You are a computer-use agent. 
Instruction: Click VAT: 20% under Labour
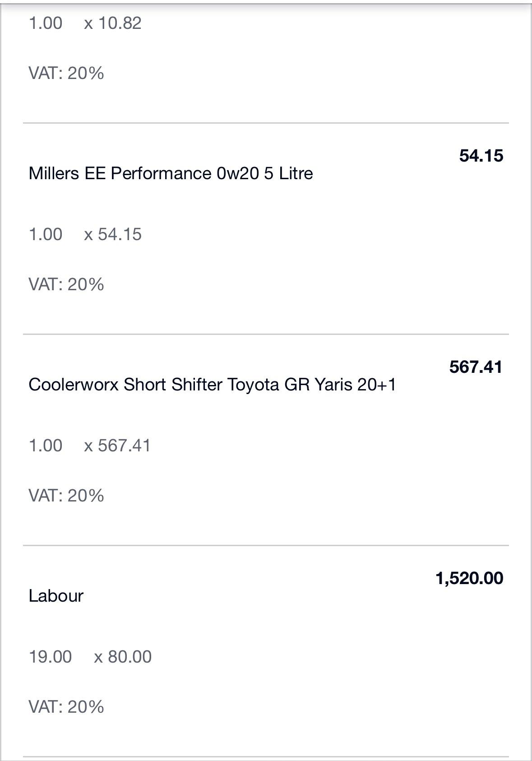(66, 707)
